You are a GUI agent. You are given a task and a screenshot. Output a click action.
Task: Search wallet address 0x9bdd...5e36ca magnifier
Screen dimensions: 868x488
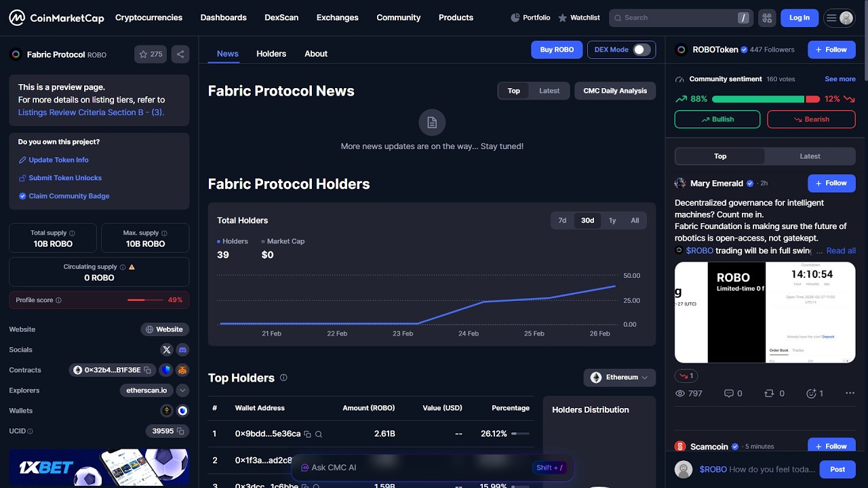pos(319,434)
